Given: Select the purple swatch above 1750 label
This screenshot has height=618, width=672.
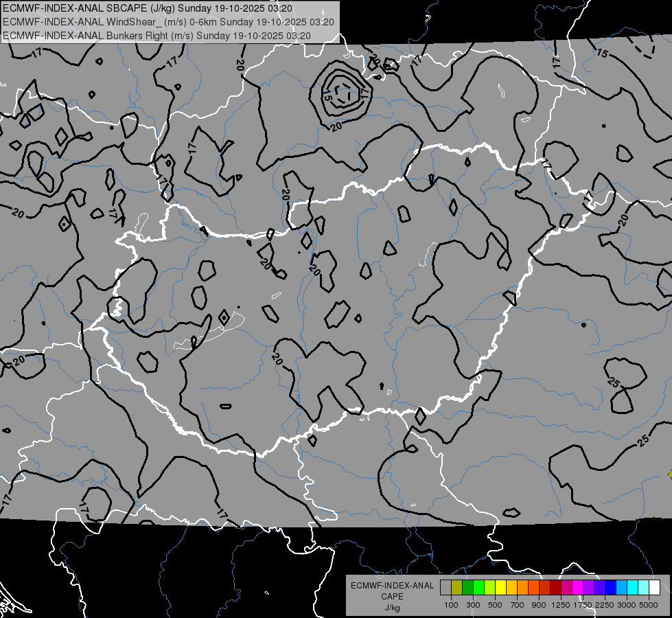Looking at the screenshot, I should pyautogui.click(x=588, y=587).
